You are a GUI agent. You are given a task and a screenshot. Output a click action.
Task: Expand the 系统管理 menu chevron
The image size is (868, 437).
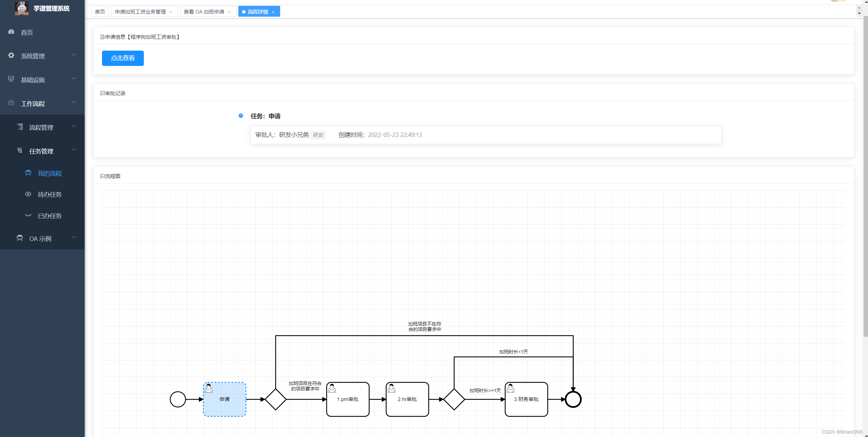tap(73, 55)
